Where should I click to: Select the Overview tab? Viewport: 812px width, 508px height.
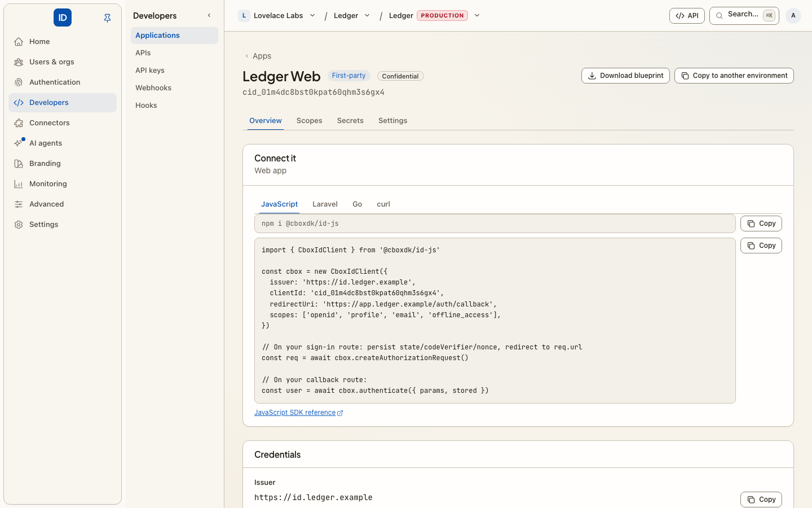point(266,121)
